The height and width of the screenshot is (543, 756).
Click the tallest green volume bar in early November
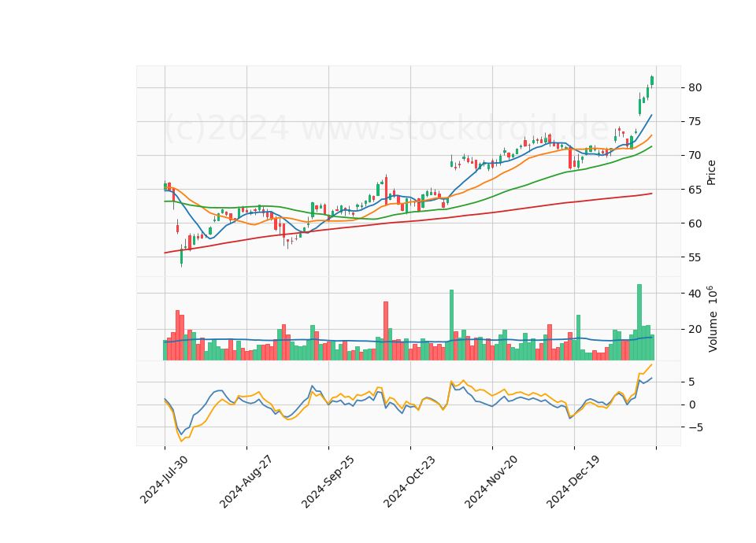tap(452, 325)
